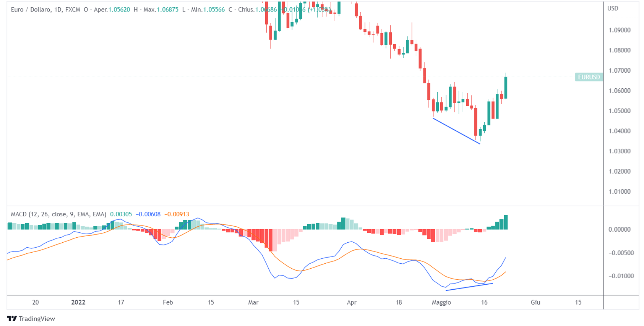644x326 pixels.
Task: Click the latest green candle on chart
Action: click(506, 88)
